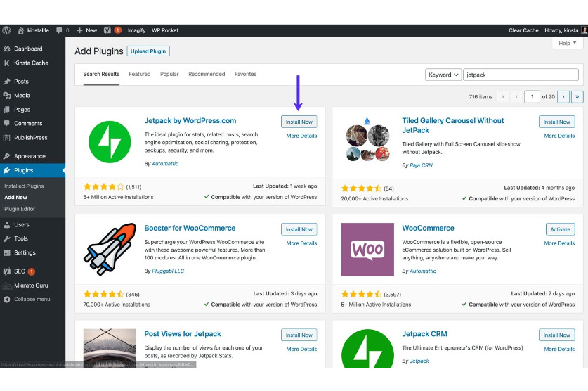Image resolution: width=588 pixels, height=391 pixels.
Task: Click the plugin search input field
Action: [521, 74]
